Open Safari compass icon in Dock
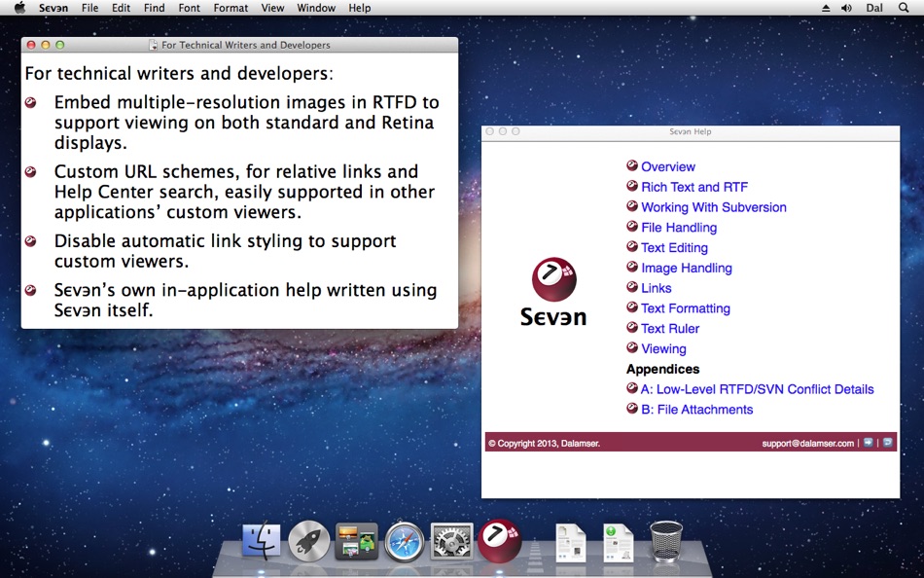This screenshot has width=924, height=578. click(405, 540)
